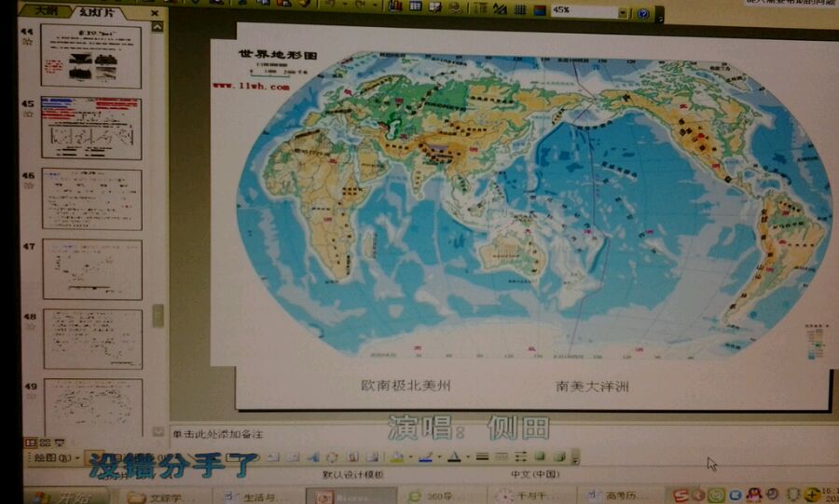The height and width of the screenshot is (504, 839).
Task: Click the yellow plus tray icon
Action: pos(814,496)
